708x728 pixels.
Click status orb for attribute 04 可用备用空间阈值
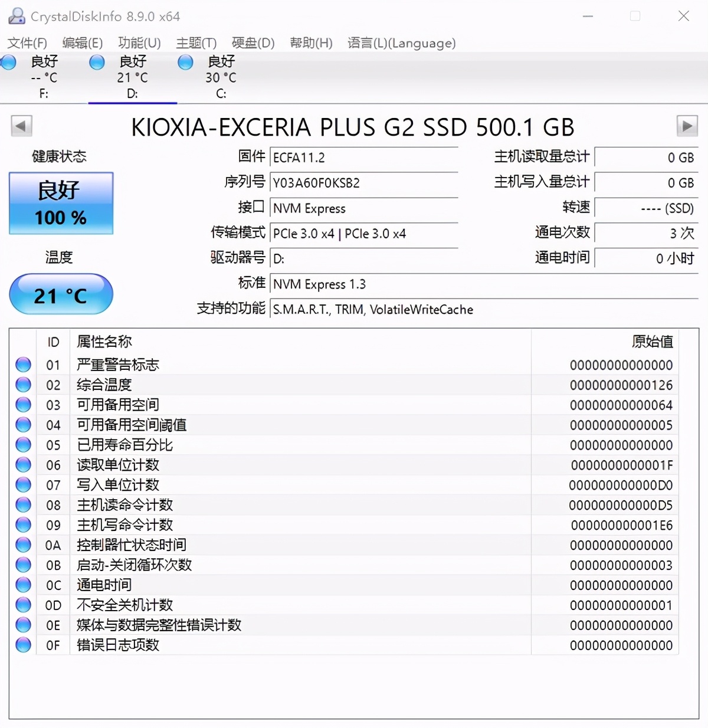[23, 425]
